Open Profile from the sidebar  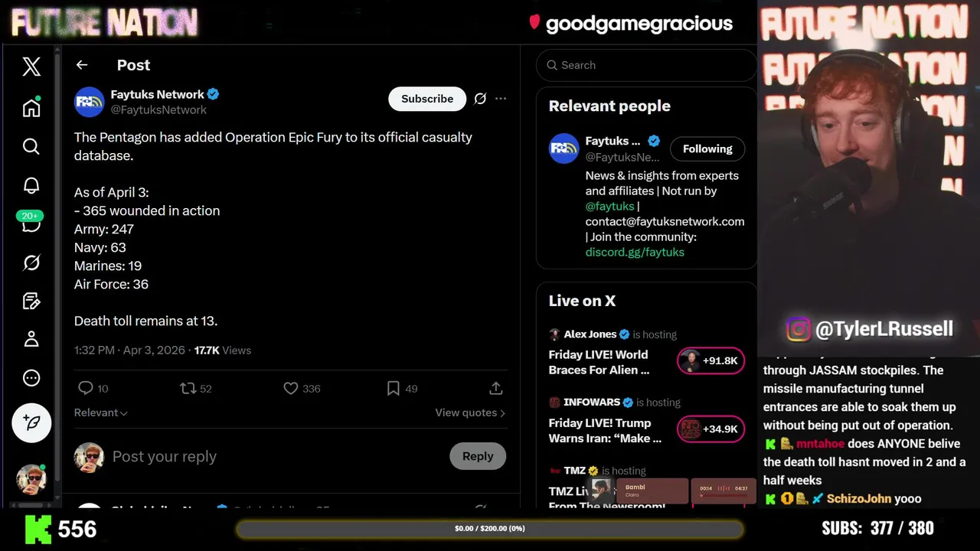31,339
